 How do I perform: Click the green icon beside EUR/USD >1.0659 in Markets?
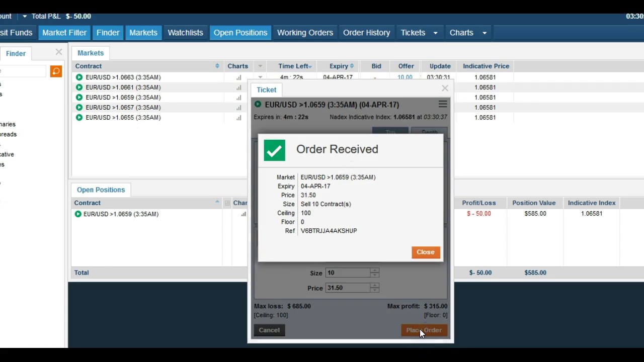79,98
